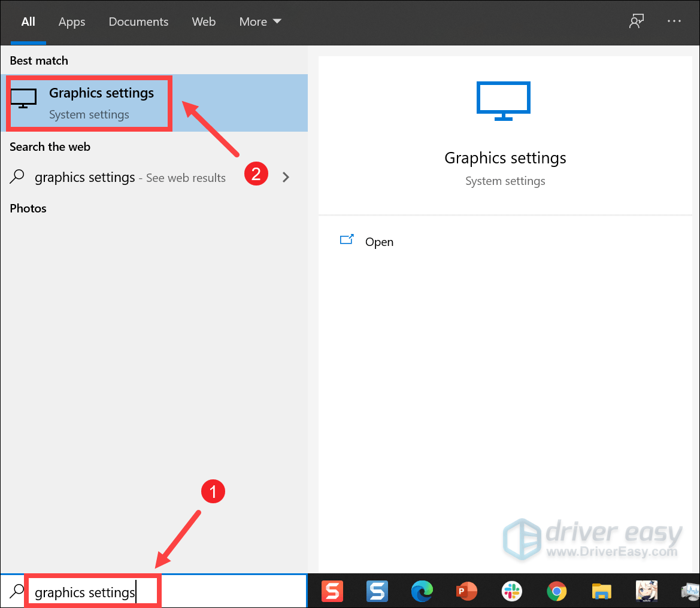Open the three-dot options menu

pyautogui.click(x=674, y=21)
